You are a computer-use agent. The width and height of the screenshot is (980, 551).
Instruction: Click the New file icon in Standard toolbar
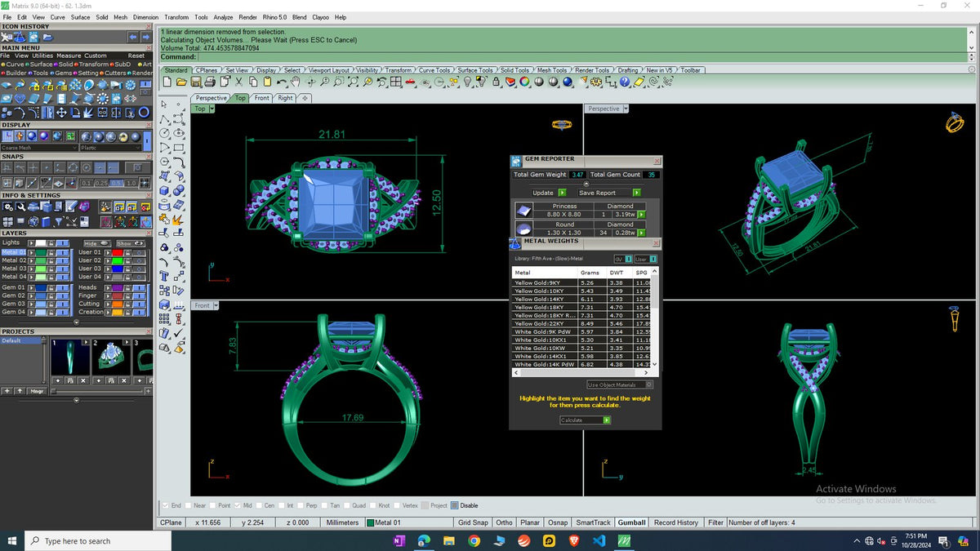pyautogui.click(x=167, y=82)
